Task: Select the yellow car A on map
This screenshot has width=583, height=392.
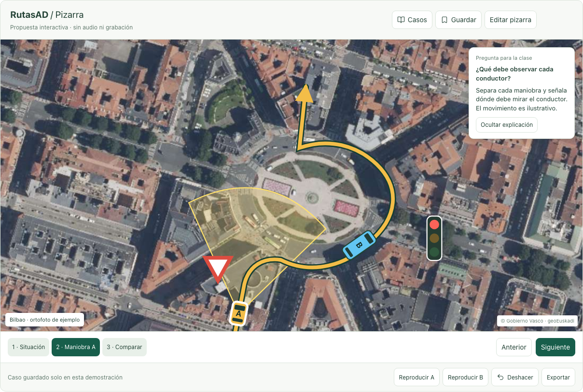Action: (x=238, y=313)
